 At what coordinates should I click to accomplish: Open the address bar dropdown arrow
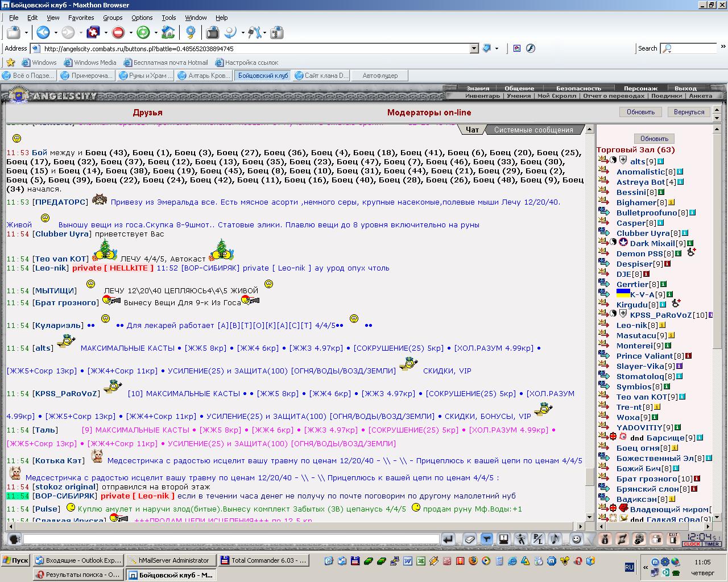474,49
